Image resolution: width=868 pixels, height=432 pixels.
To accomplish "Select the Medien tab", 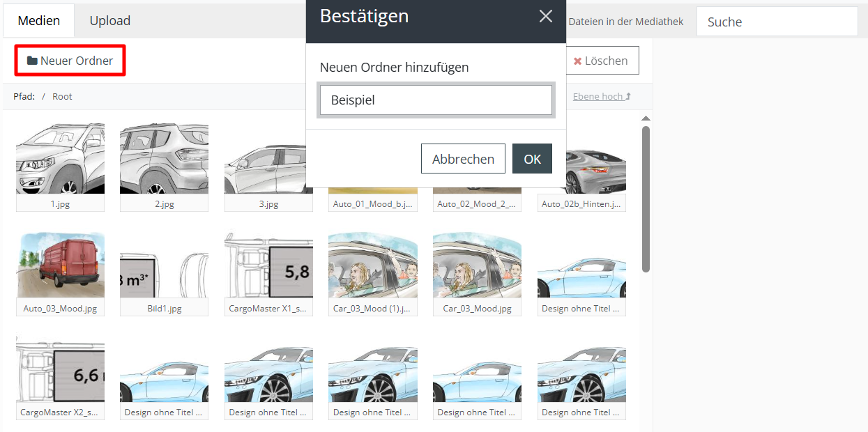I will click(x=38, y=21).
